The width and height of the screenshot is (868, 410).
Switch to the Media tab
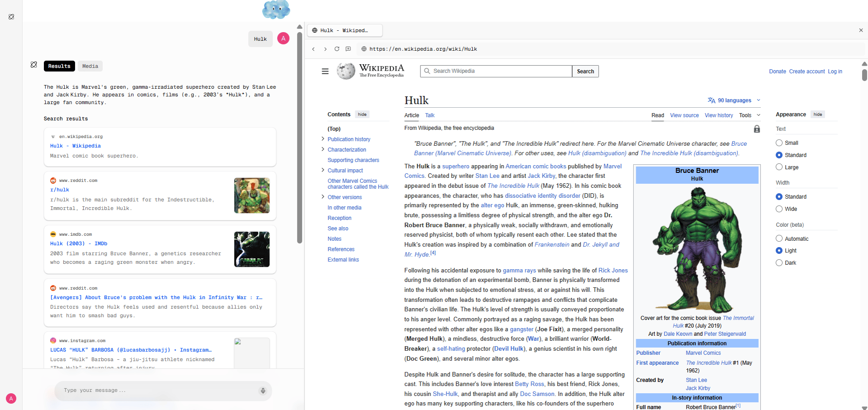coord(90,66)
